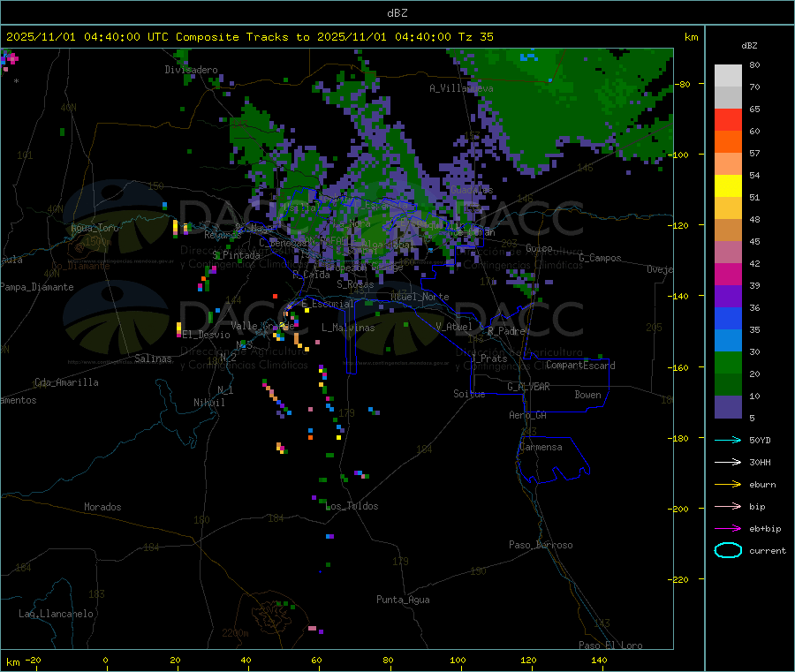Select the green 30 dBZ color swatch
This screenshot has height=672, width=795.
click(728, 362)
